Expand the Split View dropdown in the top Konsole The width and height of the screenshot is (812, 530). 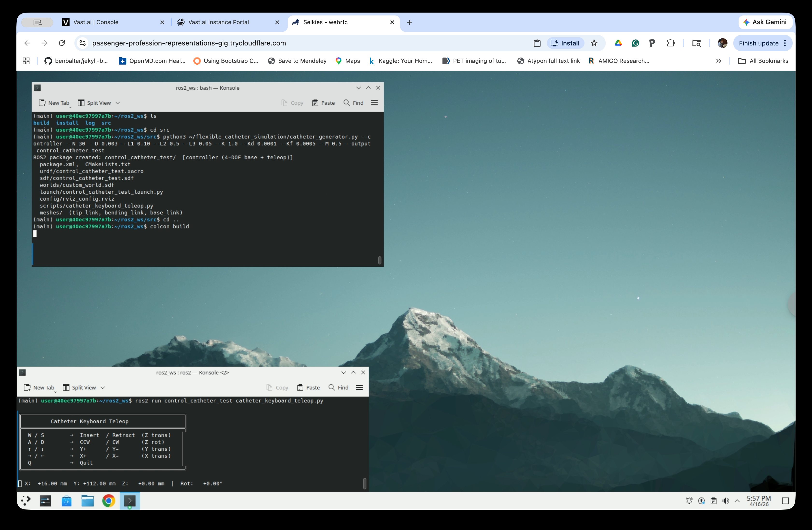coord(118,103)
